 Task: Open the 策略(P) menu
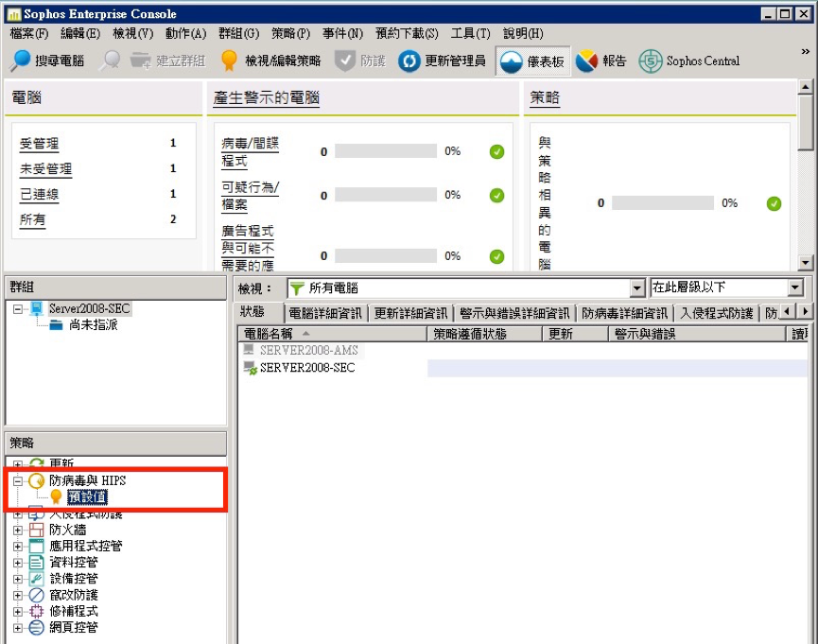pos(290,33)
